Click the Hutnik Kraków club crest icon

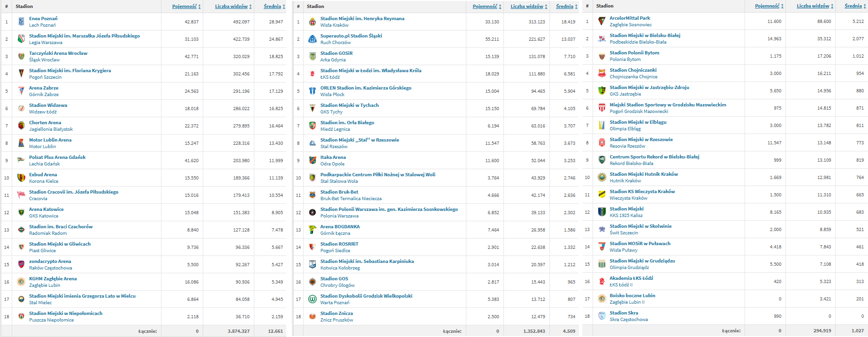[602, 177]
